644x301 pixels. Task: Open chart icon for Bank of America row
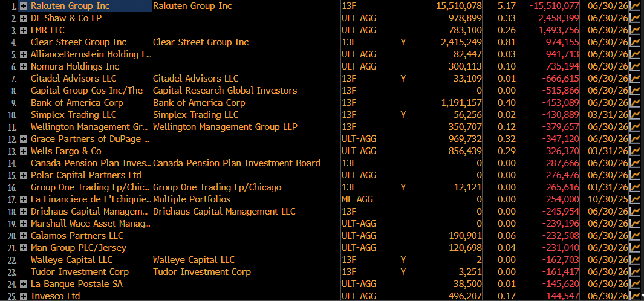[x=635, y=103]
